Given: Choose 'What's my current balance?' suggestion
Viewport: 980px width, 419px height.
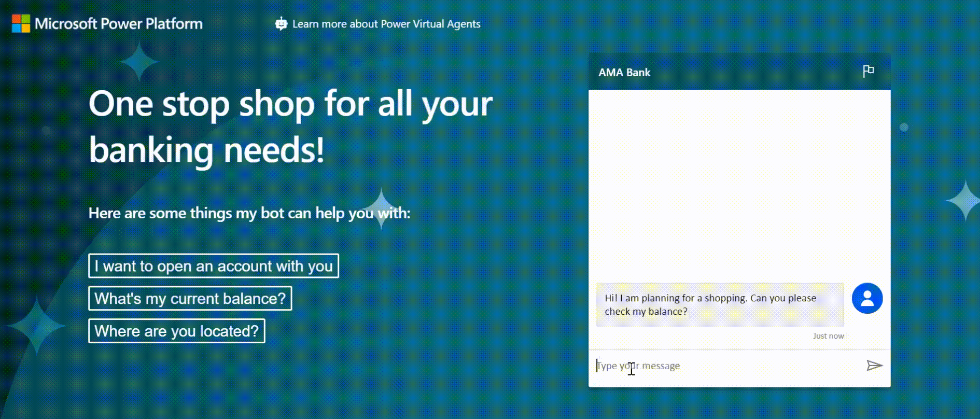Looking at the screenshot, I should pos(190,299).
